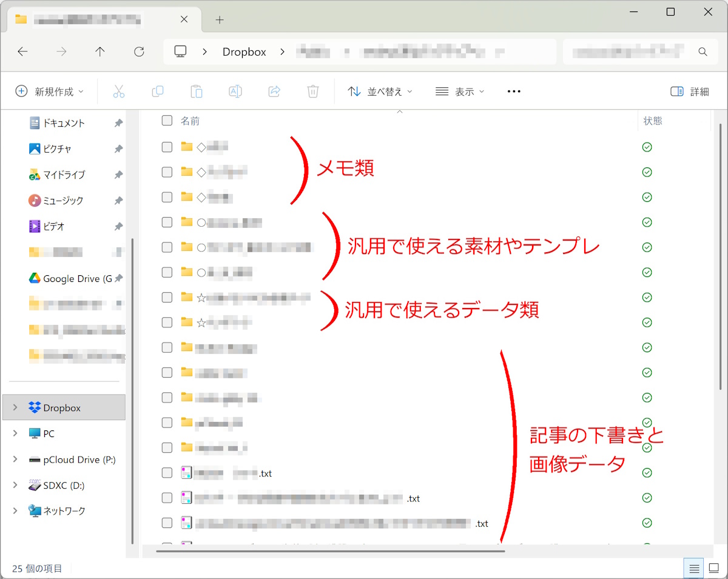
Task: Open the see-more (...) menu in the toolbar
Action: 514,91
